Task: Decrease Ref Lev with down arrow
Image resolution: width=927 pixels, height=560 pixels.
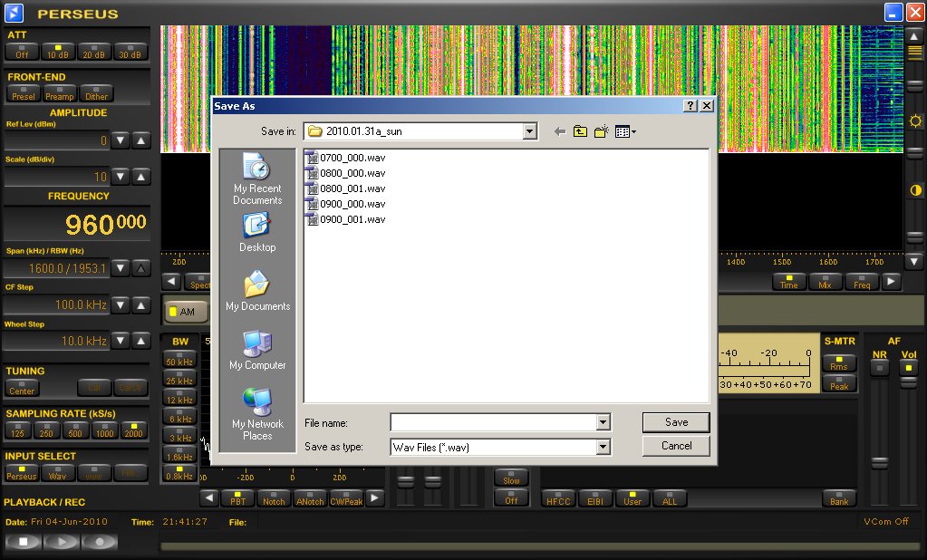Action: pos(121,140)
